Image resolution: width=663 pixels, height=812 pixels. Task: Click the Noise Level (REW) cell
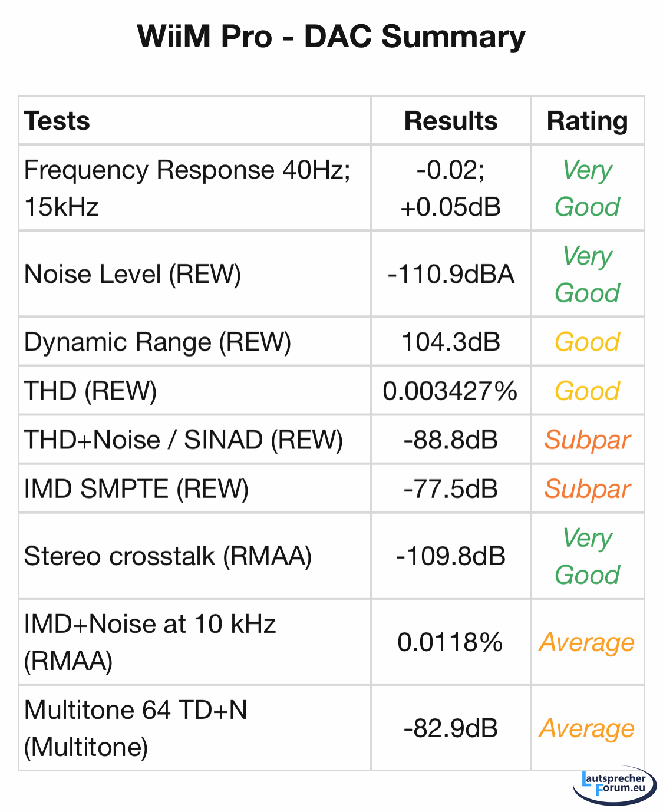click(x=133, y=274)
